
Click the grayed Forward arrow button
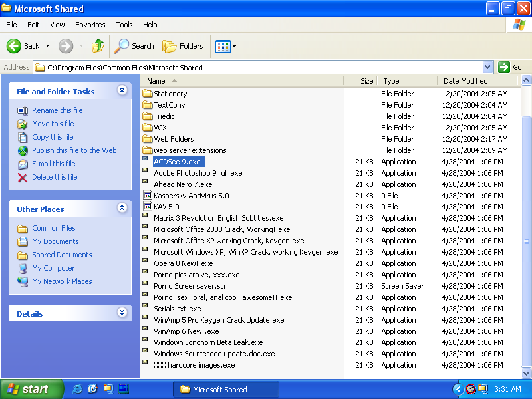tap(66, 46)
